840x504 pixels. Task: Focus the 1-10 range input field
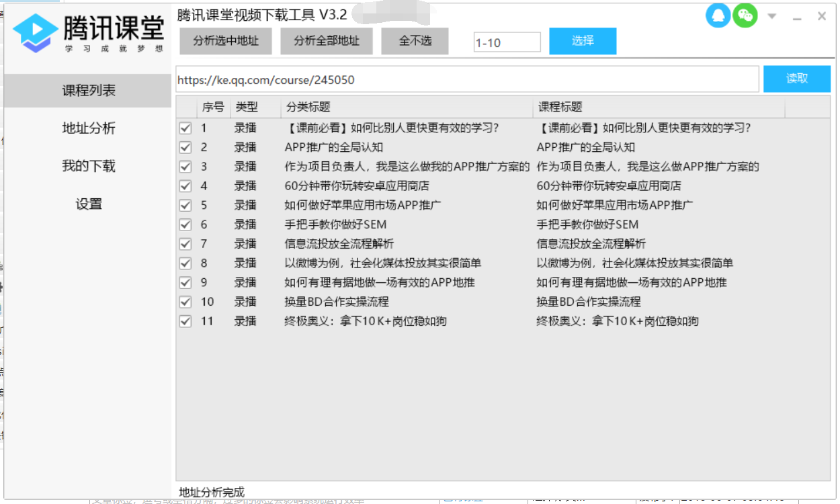(507, 42)
